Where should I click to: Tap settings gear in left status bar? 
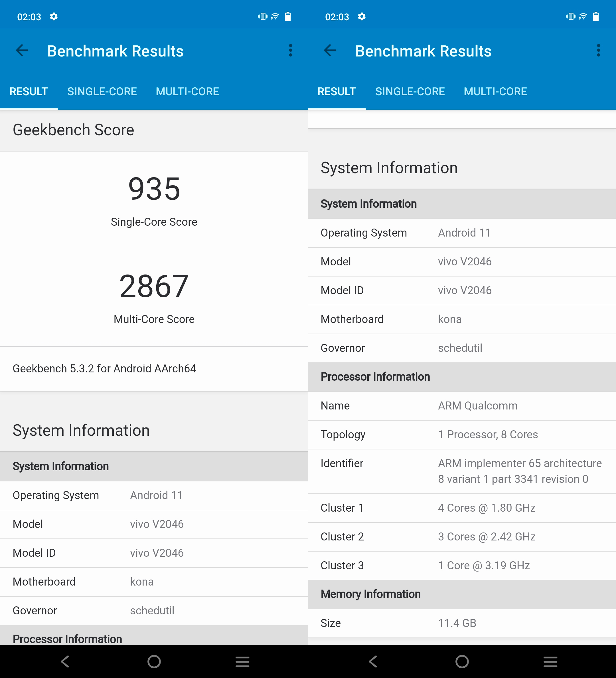point(54,17)
